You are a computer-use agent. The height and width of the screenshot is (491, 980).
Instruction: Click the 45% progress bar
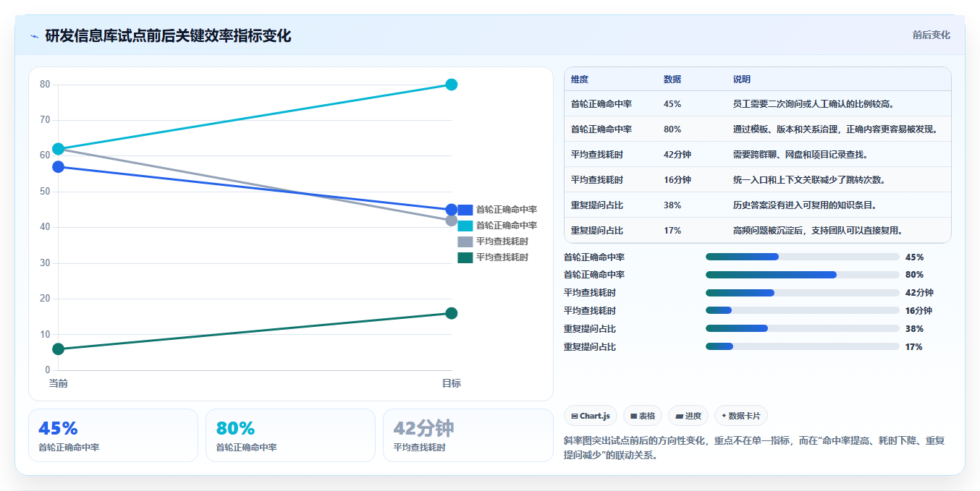point(803,257)
